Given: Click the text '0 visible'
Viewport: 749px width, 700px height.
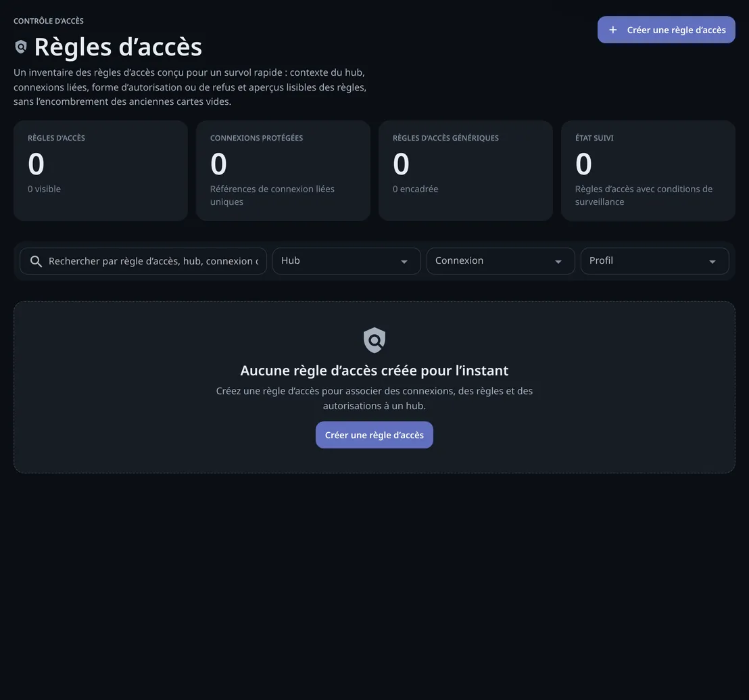Looking at the screenshot, I should pyautogui.click(x=45, y=189).
